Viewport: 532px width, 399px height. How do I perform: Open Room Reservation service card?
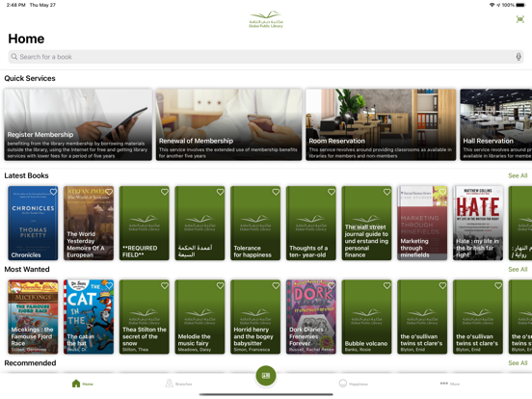pyautogui.click(x=381, y=124)
